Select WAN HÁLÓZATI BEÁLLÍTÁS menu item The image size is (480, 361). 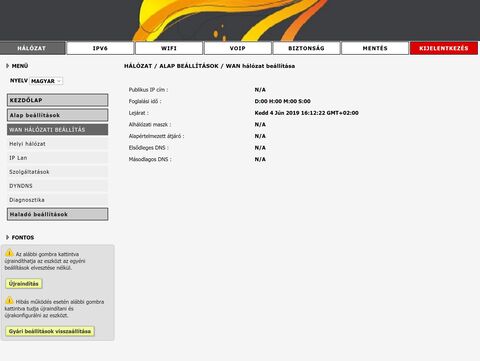click(x=58, y=130)
